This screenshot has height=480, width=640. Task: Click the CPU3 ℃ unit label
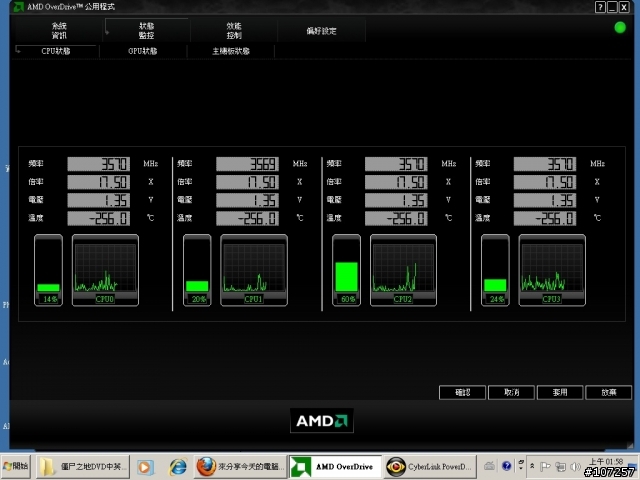tap(597, 218)
